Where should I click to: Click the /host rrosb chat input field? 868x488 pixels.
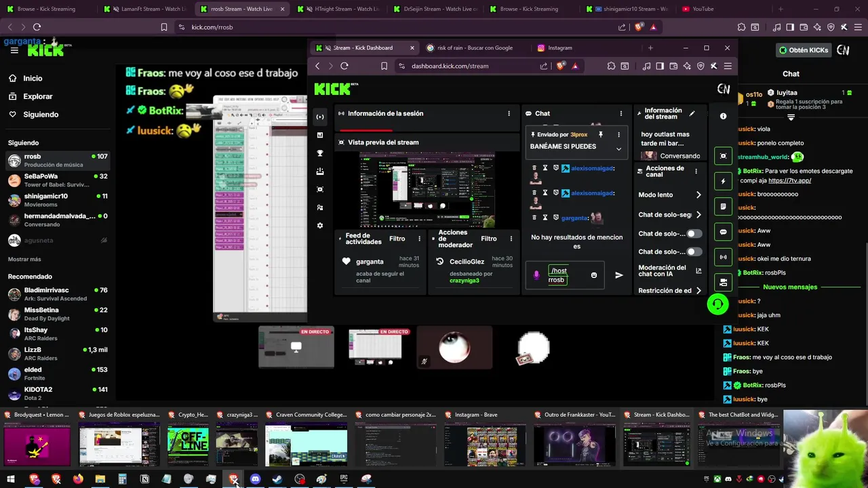pyautogui.click(x=565, y=275)
